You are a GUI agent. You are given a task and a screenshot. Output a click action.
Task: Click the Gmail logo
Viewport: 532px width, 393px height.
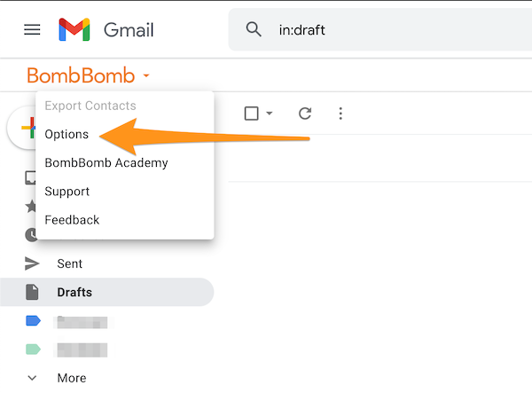[x=74, y=29]
